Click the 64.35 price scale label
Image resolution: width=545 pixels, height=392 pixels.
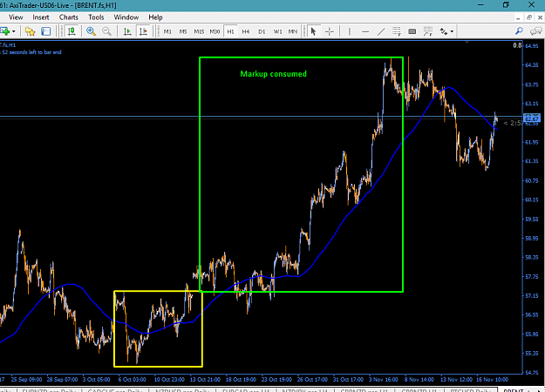[532, 65]
